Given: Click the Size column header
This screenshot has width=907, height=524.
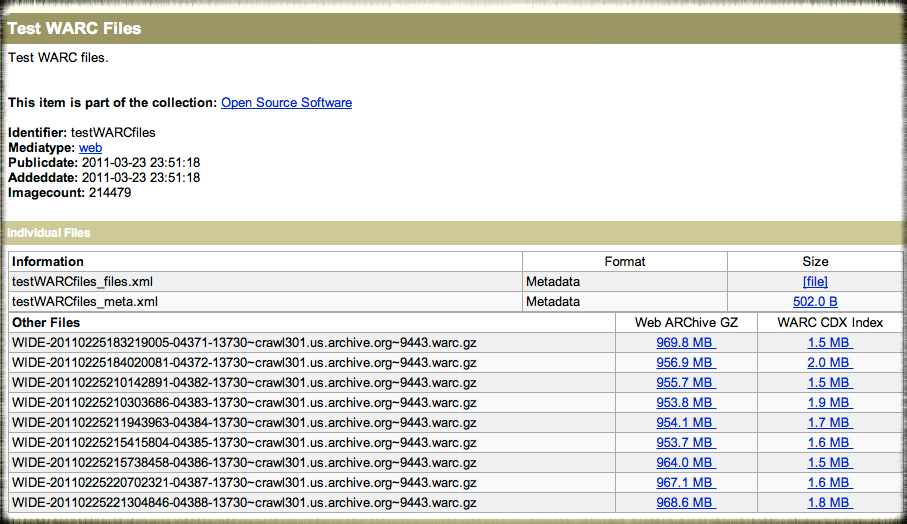Looking at the screenshot, I should click(815, 261).
